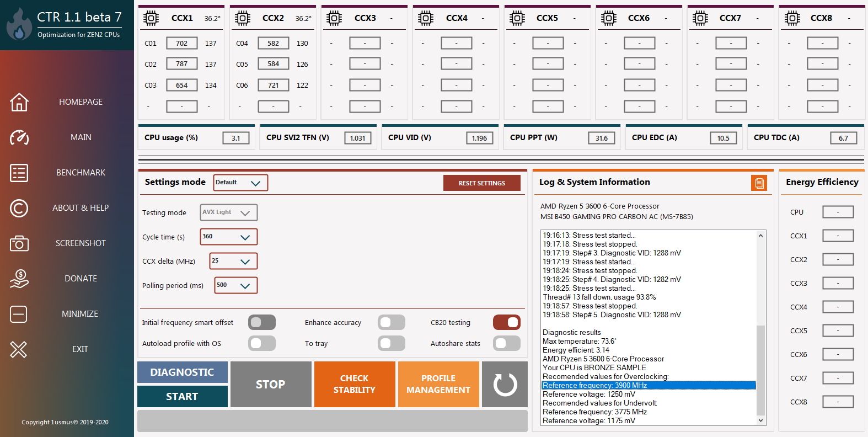Click the Exit X icon in sidebar
The width and height of the screenshot is (868, 437).
(x=19, y=349)
